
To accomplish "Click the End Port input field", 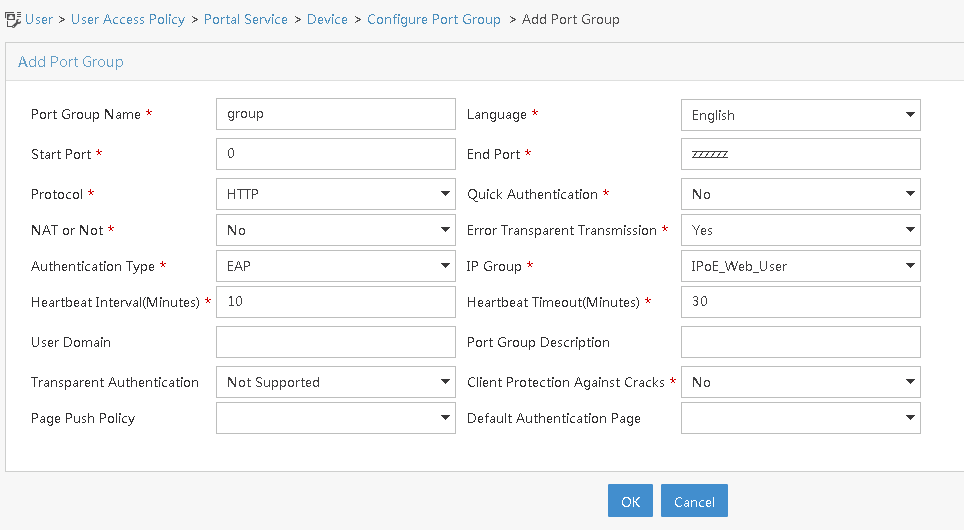I will tap(800, 154).
